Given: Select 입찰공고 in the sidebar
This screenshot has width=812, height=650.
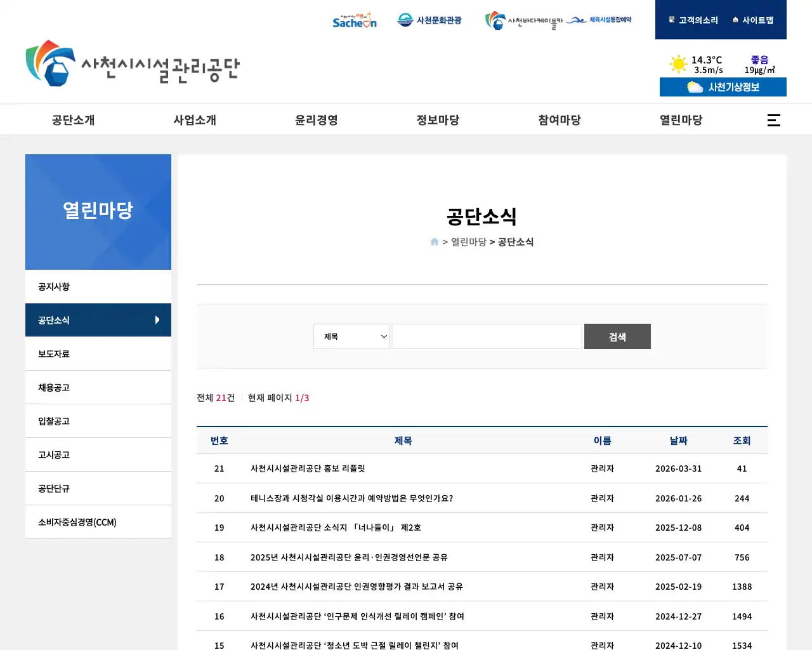Looking at the screenshot, I should tap(98, 421).
